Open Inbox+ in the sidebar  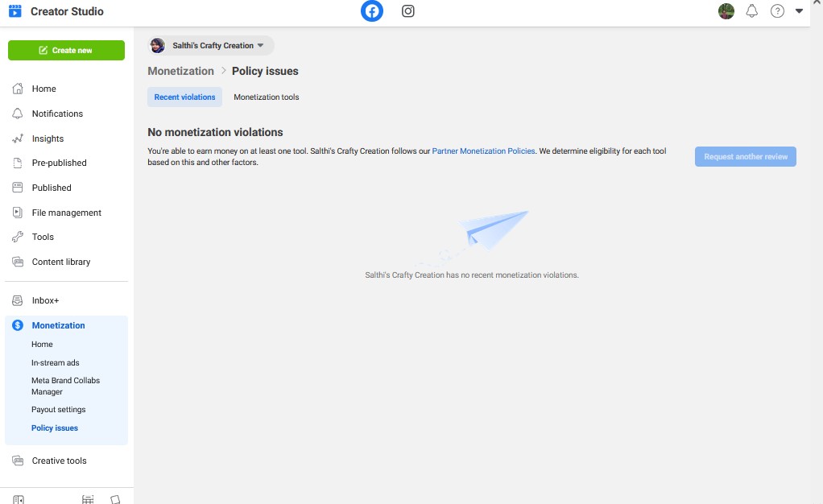click(x=46, y=300)
